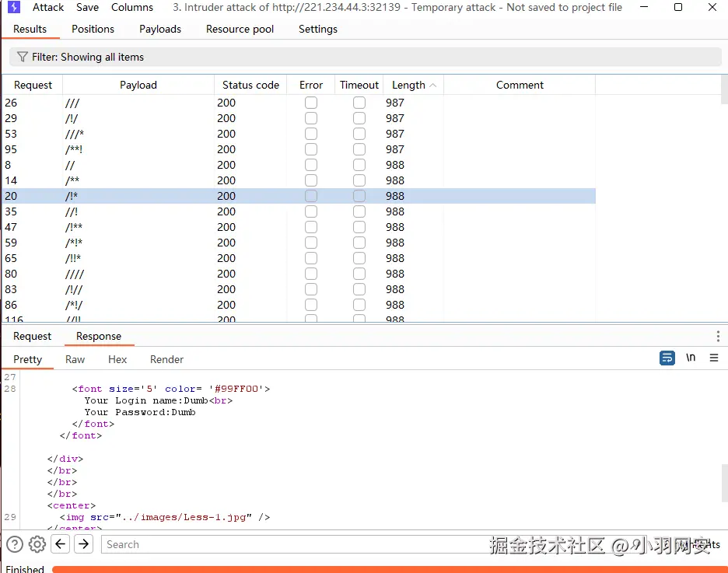This screenshot has height=573, width=728.
Task: Sort by Length column arrow
Action: pos(432,86)
